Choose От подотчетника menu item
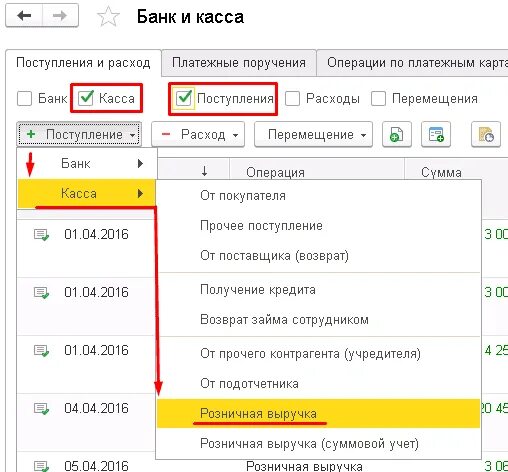 tap(318, 384)
